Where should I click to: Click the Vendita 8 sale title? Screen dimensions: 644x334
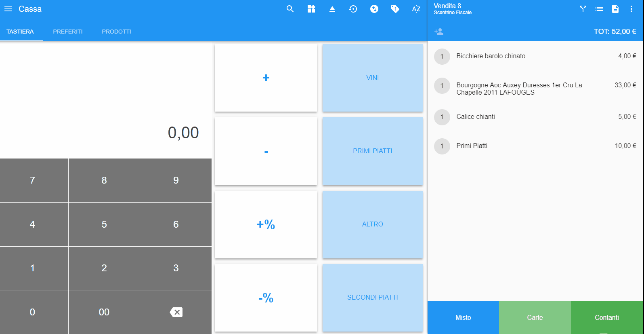(447, 6)
